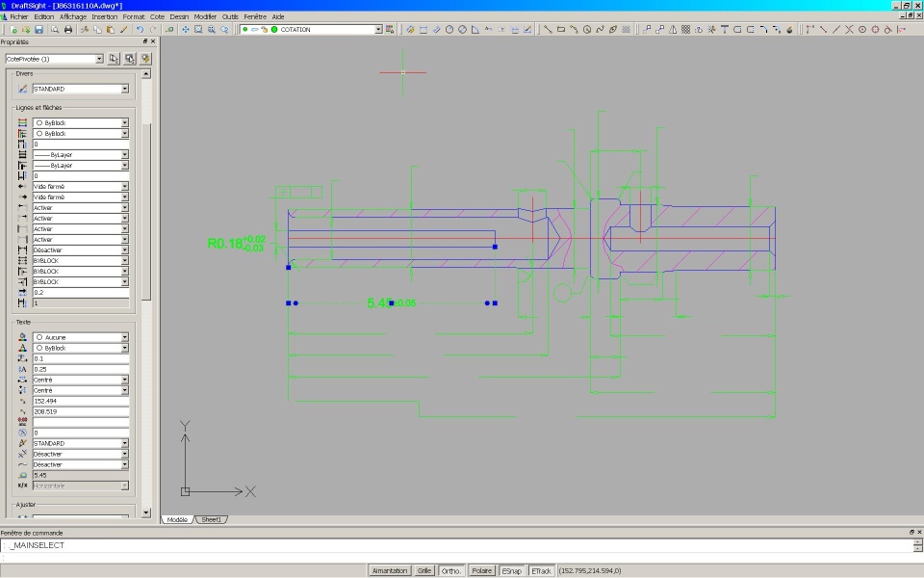Image resolution: width=924 pixels, height=578 pixels.
Task: Close the Propriétés panel
Action: tap(153, 41)
